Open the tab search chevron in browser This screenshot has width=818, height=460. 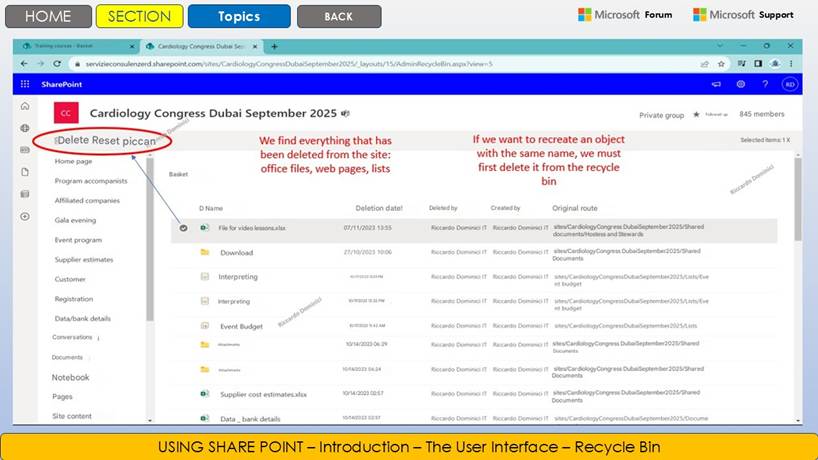tap(720, 46)
